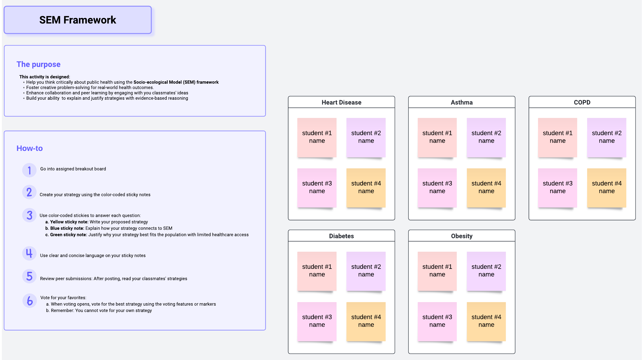Viewport: 644px width, 360px height.
Task: Select student #4 orange sticky in Obesity
Action: click(486, 321)
